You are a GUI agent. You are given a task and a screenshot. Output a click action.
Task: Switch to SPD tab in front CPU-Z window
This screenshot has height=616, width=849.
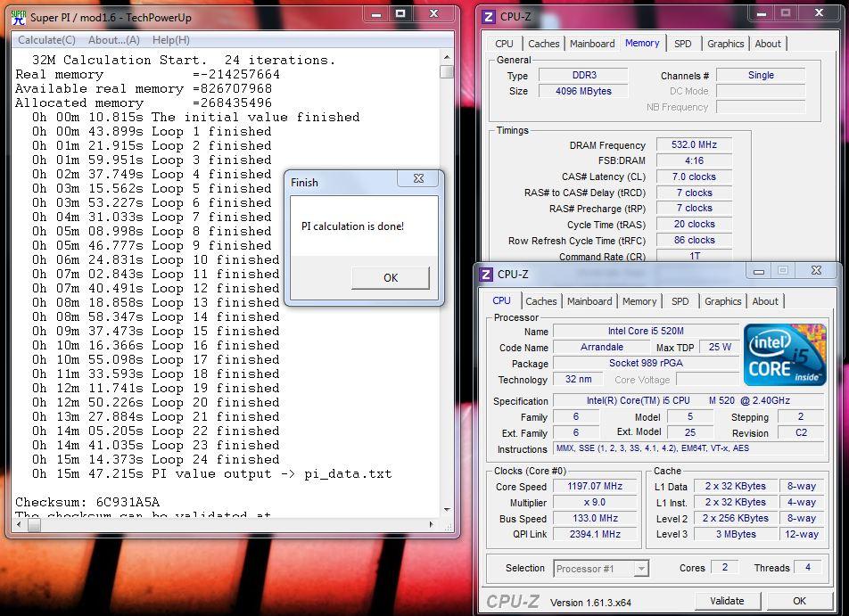point(680,301)
